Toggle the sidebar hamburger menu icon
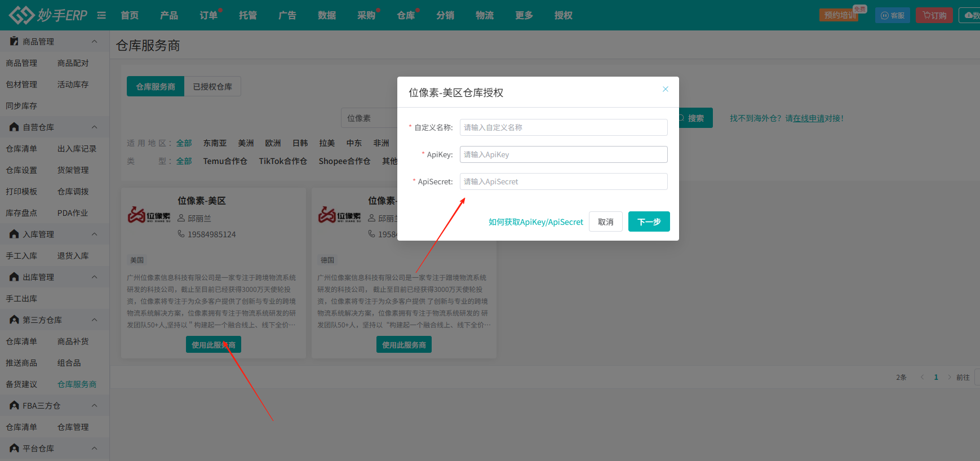 pyautogui.click(x=101, y=15)
